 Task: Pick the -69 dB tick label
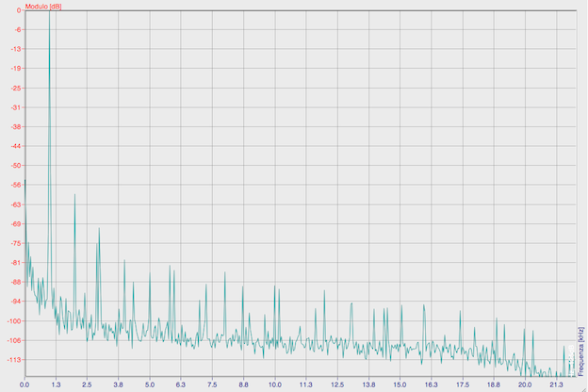(16, 224)
